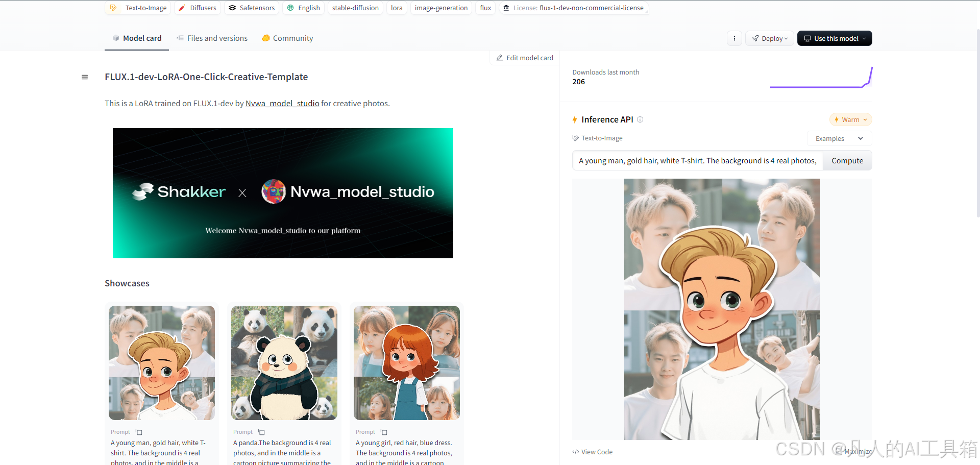
Task: Click the Text-to-Image icon under Inference API
Action: (x=575, y=138)
